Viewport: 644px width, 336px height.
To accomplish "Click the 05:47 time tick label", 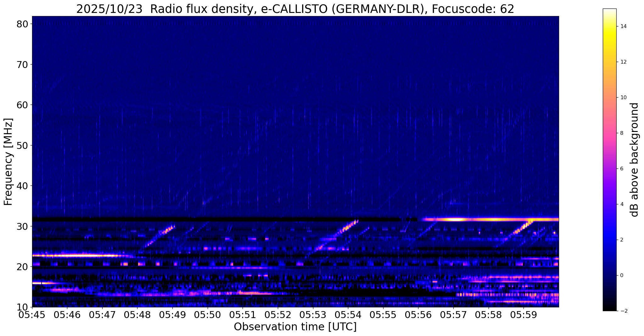I will point(102,315).
